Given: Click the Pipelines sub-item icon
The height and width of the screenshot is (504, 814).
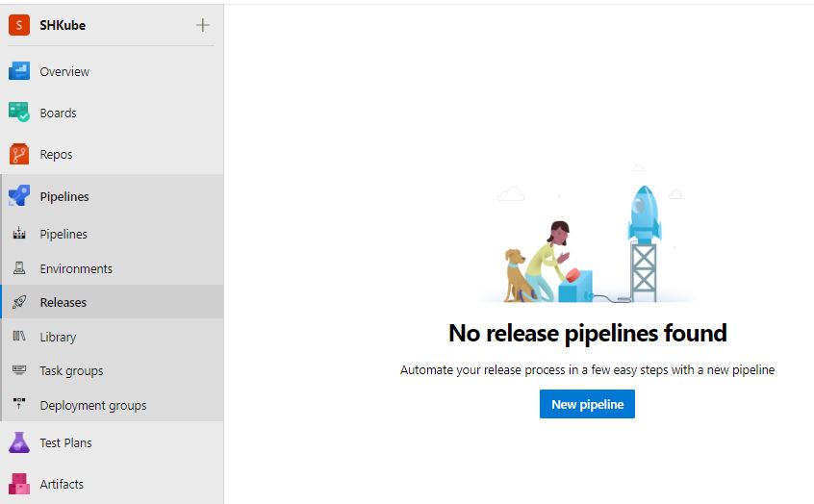Looking at the screenshot, I should [x=19, y=234].
